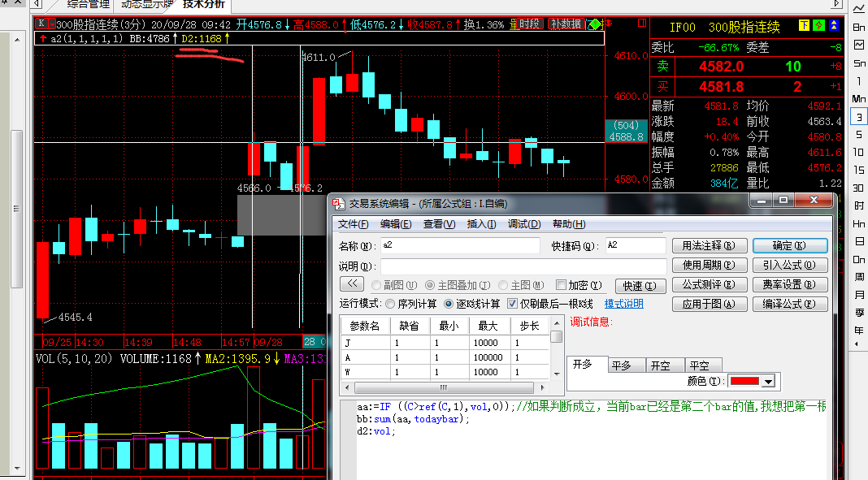868x480 pixels.
Task: Click the blue up-down arrows icon
Action: click(834, 25)
